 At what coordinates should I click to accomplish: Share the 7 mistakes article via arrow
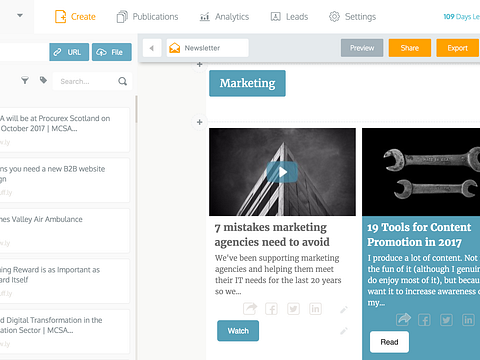(x=250, y=309)
